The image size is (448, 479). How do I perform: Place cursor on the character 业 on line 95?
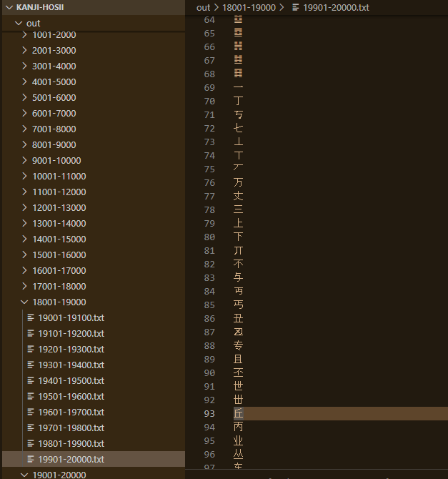click(x=238, y=441)
